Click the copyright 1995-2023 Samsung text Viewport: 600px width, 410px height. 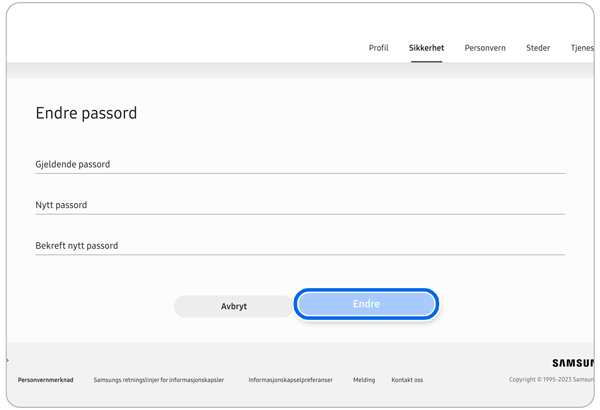pos(551,380)
